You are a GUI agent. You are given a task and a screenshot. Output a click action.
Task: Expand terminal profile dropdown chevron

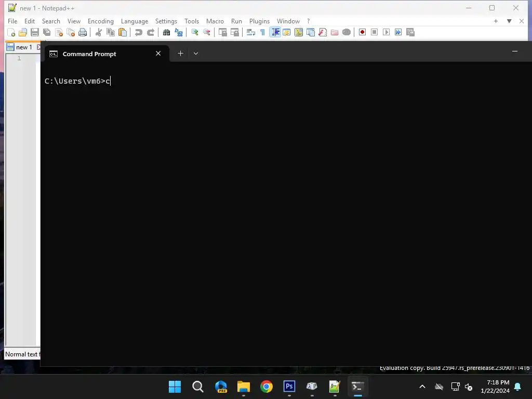coord(196,54)
